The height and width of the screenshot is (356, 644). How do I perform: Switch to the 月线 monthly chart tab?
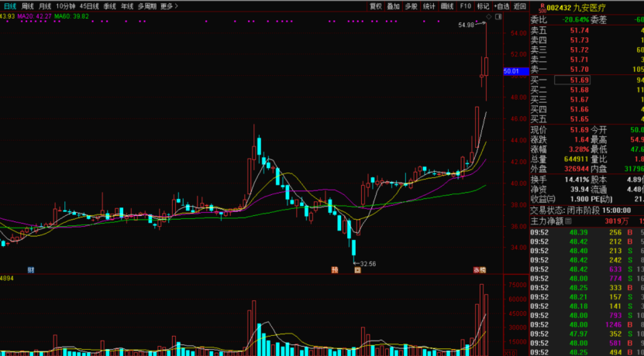(x=45, y=6)
